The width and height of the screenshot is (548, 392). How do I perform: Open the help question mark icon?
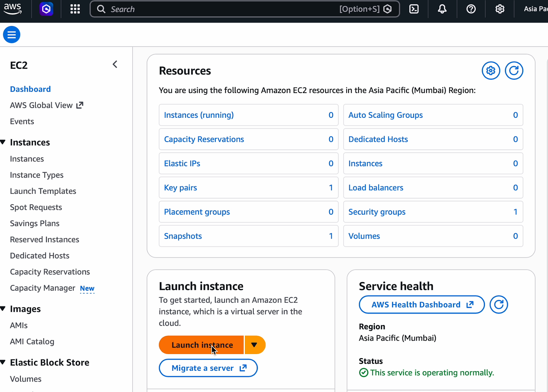[471, 9]
